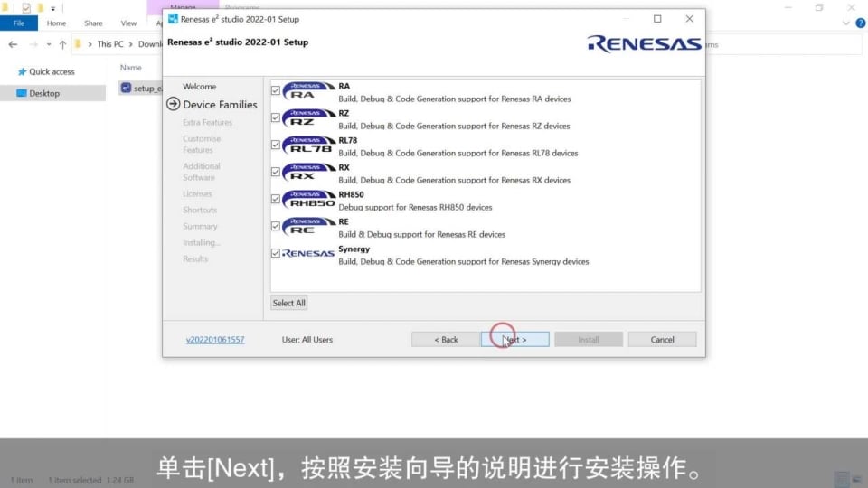Click the Synergy Renesas logo icon
The width and height of the screenshot is (868, 488).
coord(308,253)
